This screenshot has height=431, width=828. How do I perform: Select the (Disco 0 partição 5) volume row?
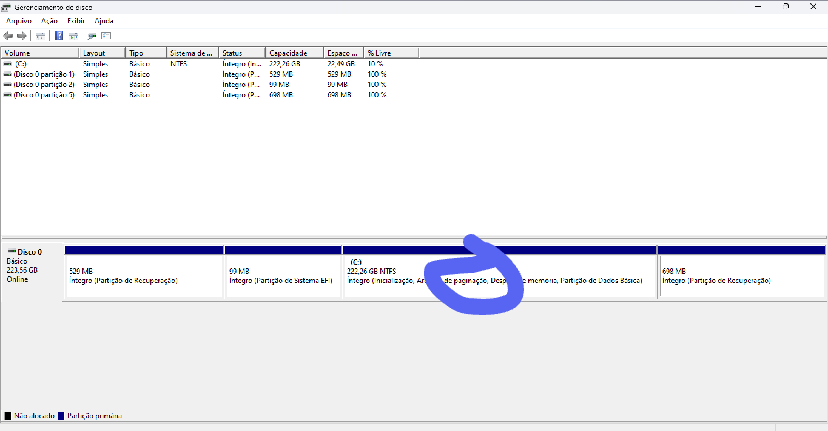click(211, 95)
